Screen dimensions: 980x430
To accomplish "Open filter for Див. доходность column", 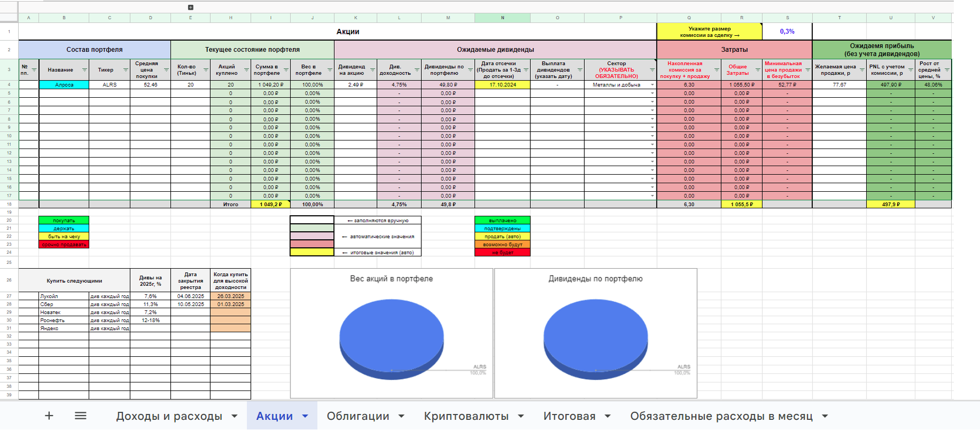I will 417,70.
